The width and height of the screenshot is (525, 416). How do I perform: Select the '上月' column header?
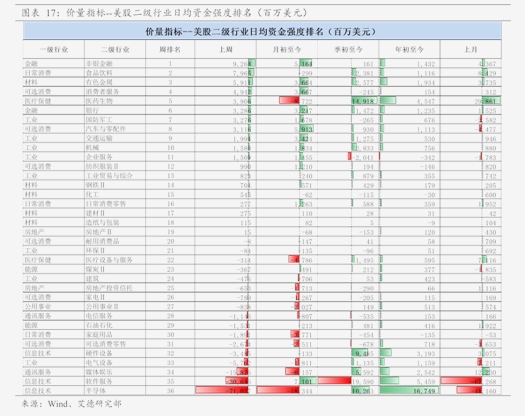[471, 50]
